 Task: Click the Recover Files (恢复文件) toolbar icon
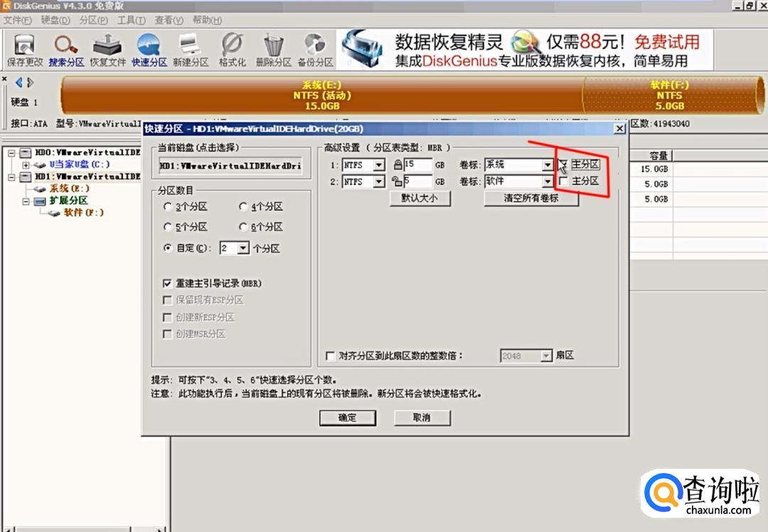pos(108,50)
